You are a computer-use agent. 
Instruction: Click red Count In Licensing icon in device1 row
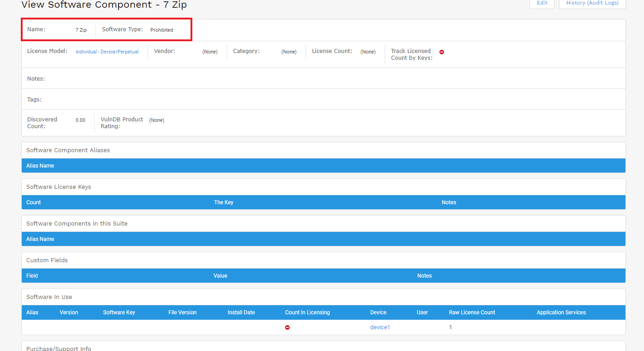click(x=287, y=327)
